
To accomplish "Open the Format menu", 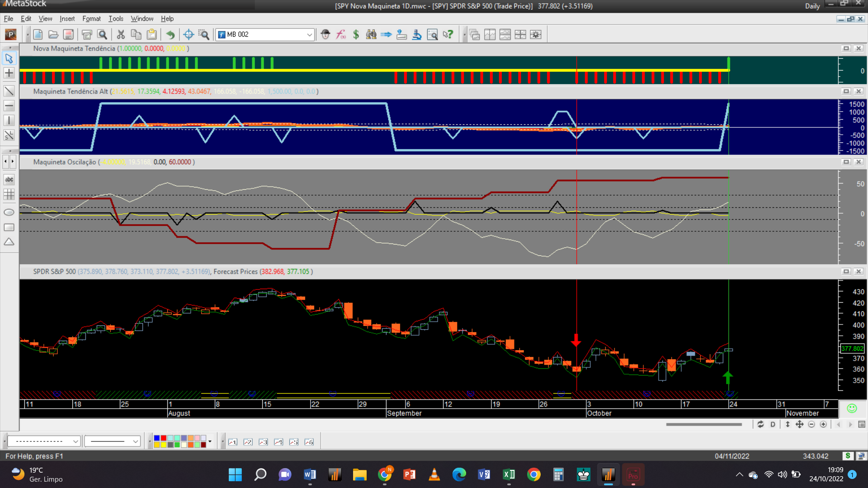I will [91, 19].
